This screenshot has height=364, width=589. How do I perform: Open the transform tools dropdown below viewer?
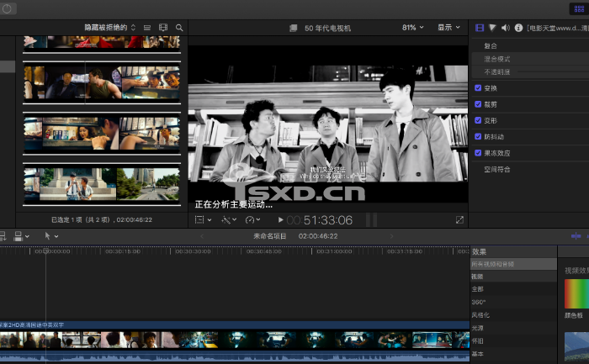pyautogui.click(x=204, y=220)
